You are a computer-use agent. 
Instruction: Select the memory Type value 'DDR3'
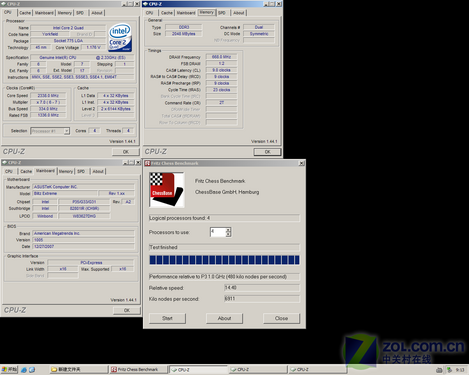pos(184,27)
